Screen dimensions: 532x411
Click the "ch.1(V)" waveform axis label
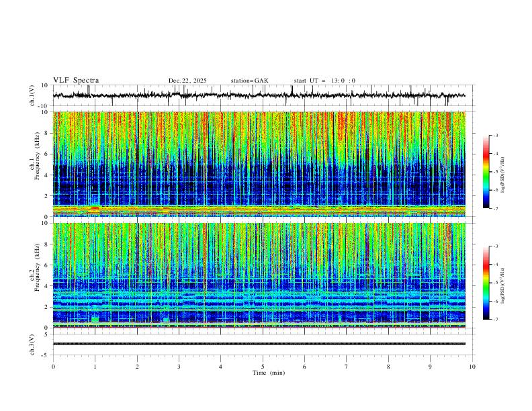[32, 95]
